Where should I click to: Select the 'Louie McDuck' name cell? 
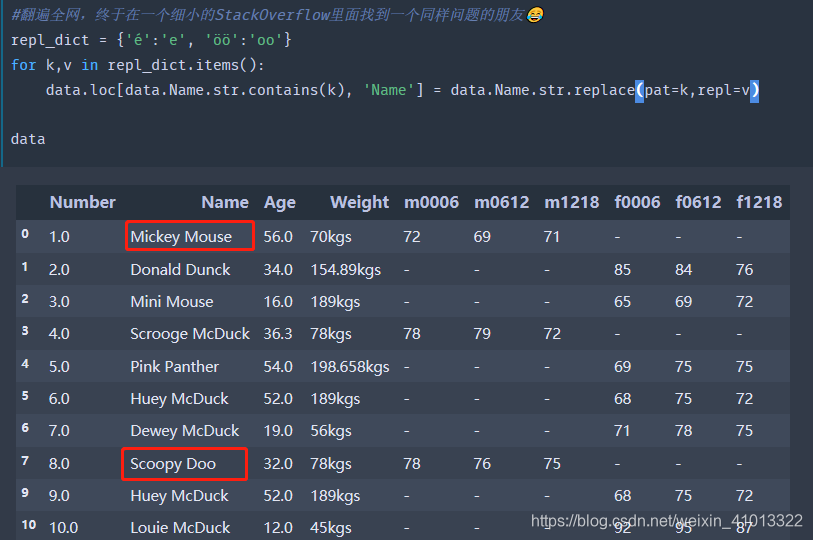coord(180,528)
